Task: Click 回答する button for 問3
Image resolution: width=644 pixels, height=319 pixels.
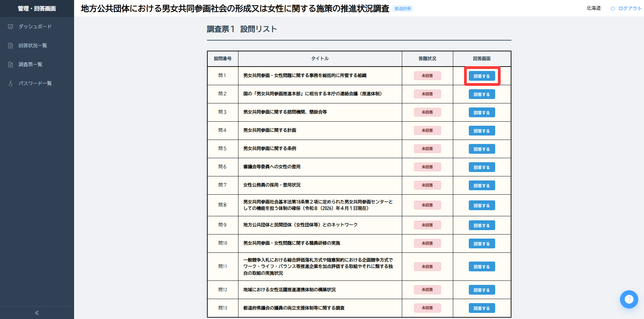Action: [482, 113]
